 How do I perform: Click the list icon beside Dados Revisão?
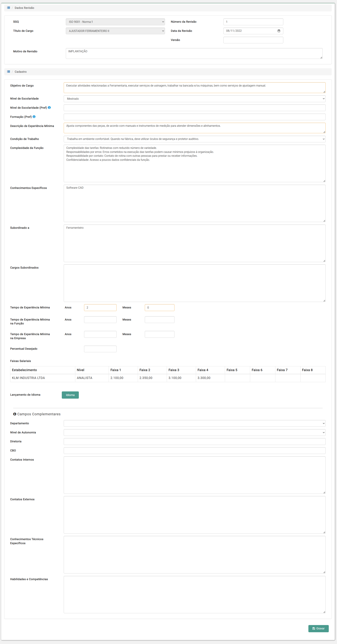(8, 8)
